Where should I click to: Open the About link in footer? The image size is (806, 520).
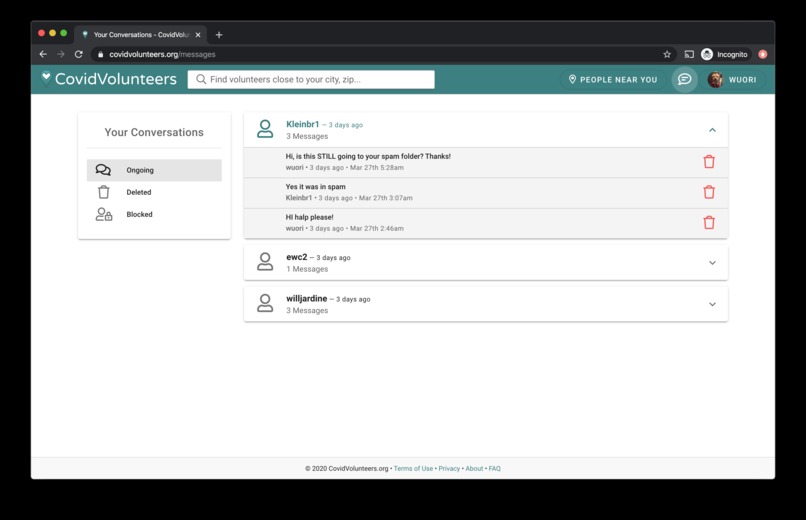point(474,468)
